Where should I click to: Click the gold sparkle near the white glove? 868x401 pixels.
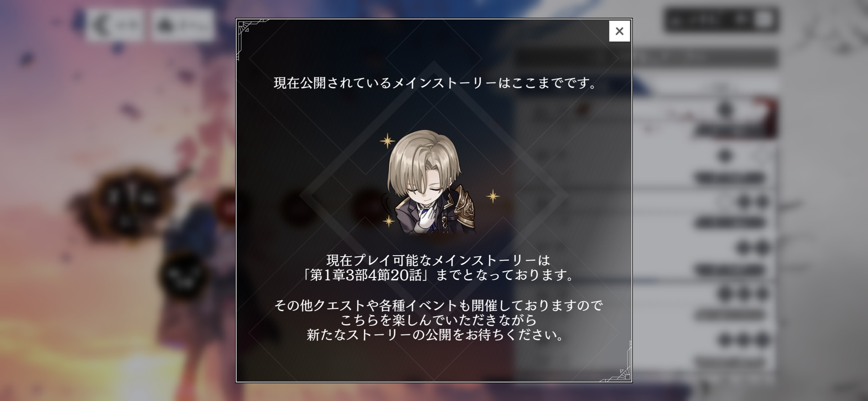389,221
